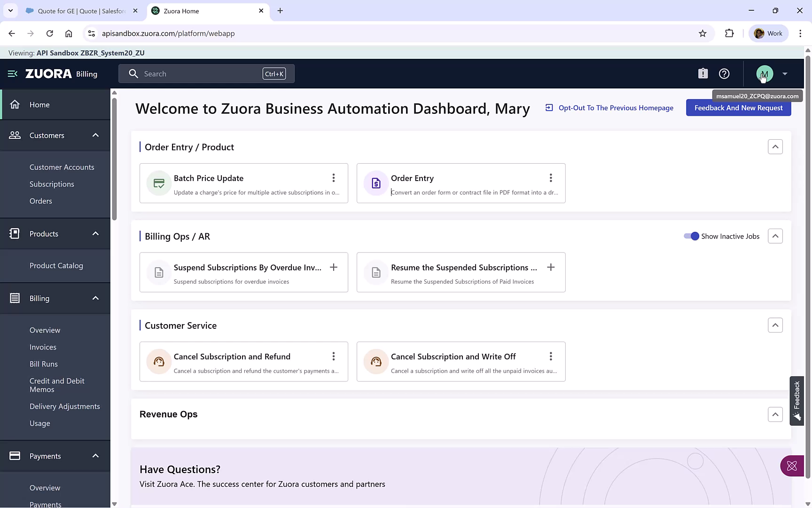This screenshot has width=812, height=508.
Task: Open the Billing icon in the sidebar
Action: point(15,298)
